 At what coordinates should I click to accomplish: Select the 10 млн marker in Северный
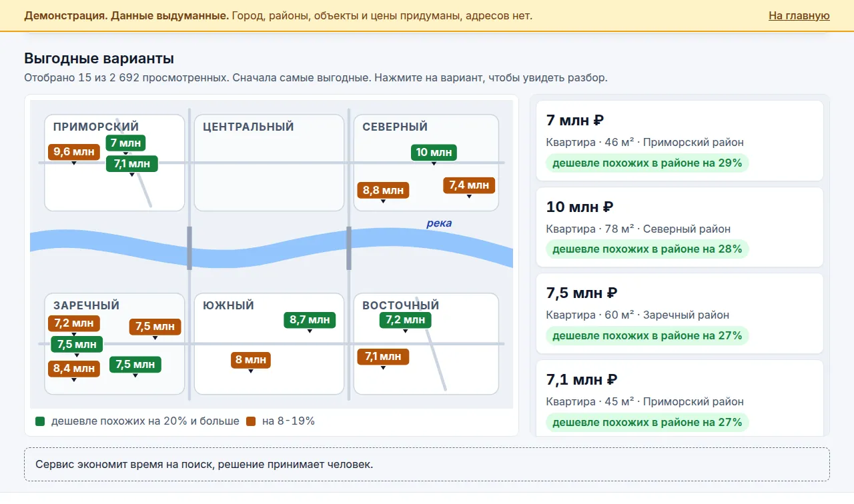click(434, 153)
